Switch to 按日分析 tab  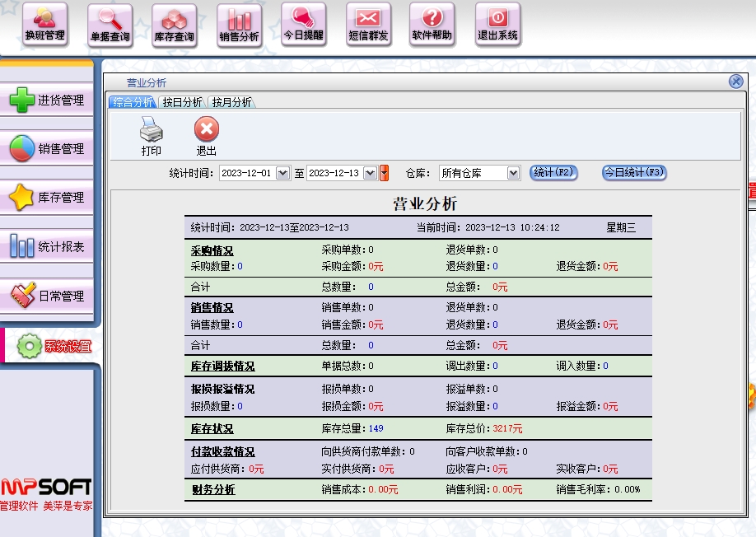(182, 102)
